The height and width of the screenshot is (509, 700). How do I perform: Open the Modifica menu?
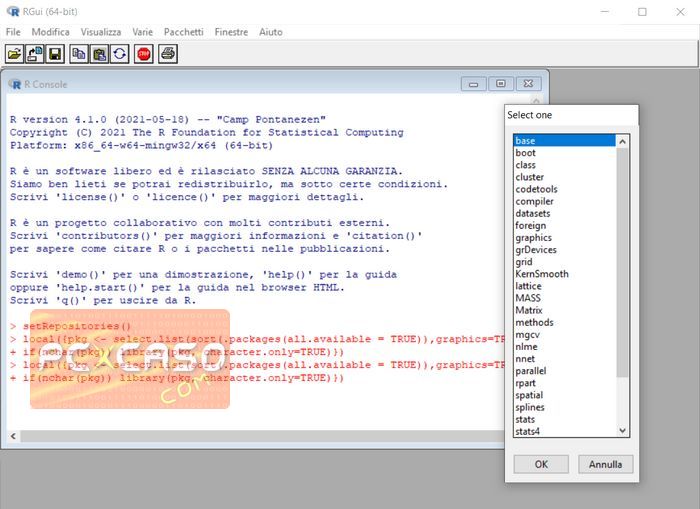tap(50, 32)
